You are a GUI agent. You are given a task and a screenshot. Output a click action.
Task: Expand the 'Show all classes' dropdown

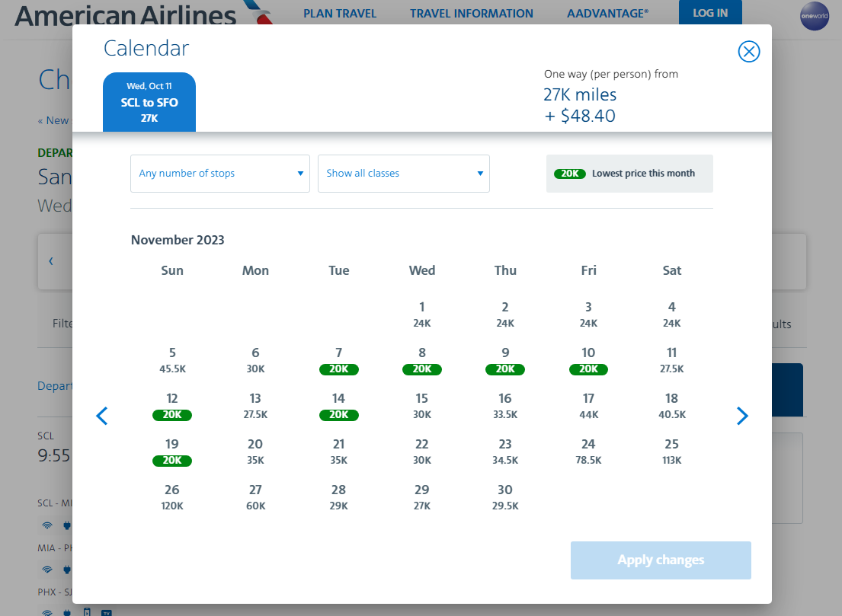(x=404, y=174)
